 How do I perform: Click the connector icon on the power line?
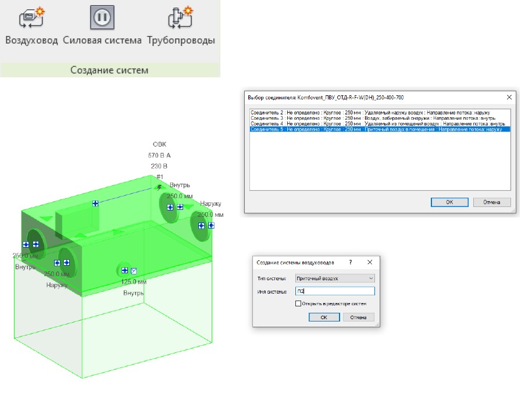(95, 203)
